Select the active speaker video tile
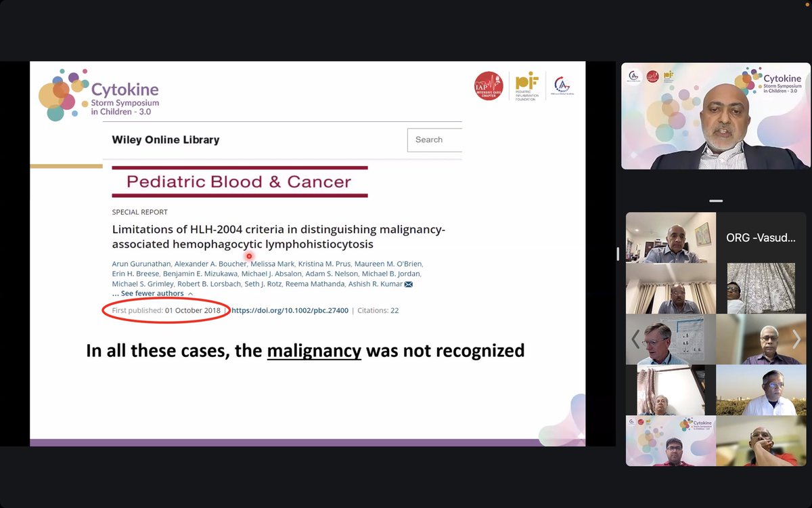Viewport: 812px width, 508px height. click(716, 116)
